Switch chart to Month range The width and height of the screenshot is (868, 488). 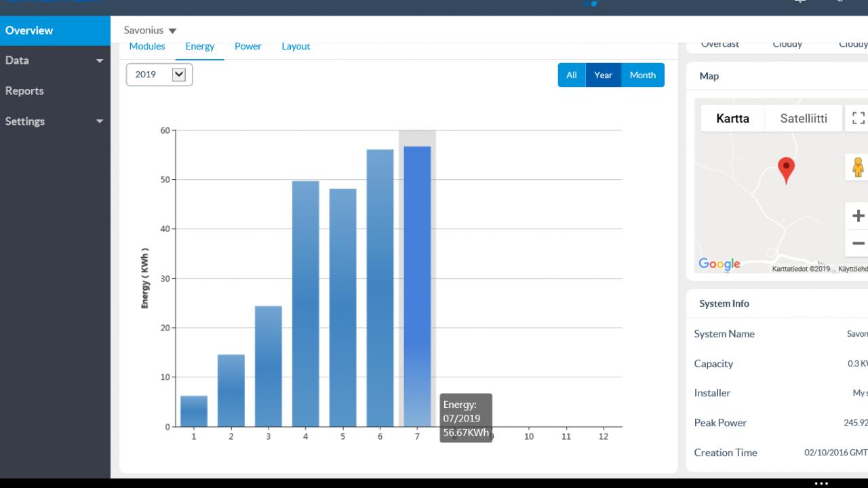[x=643, y=75]
